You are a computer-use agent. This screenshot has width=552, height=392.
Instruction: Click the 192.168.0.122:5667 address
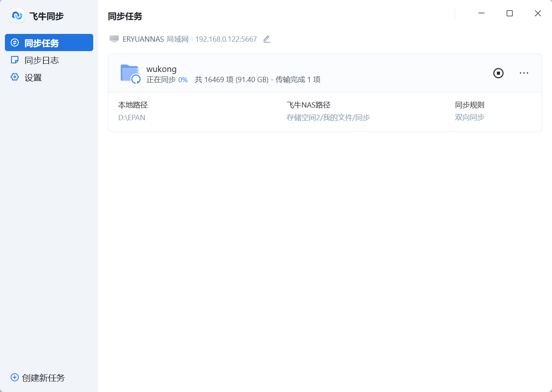pos(226,39)
